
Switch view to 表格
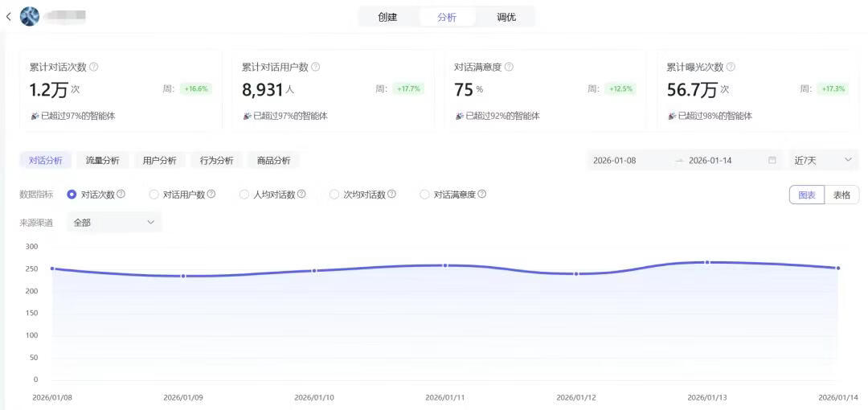coord(842,195)
